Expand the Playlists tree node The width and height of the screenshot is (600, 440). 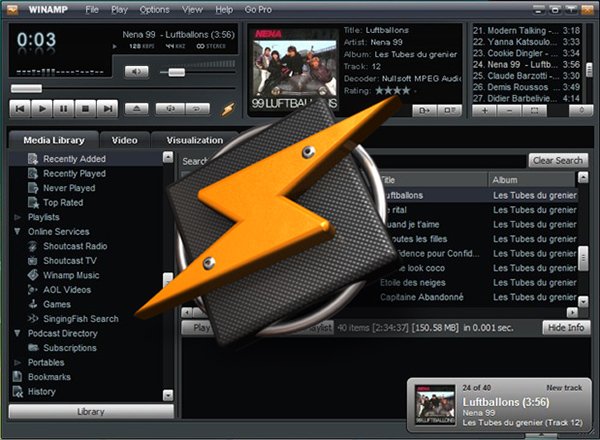(x=17, y=217)
